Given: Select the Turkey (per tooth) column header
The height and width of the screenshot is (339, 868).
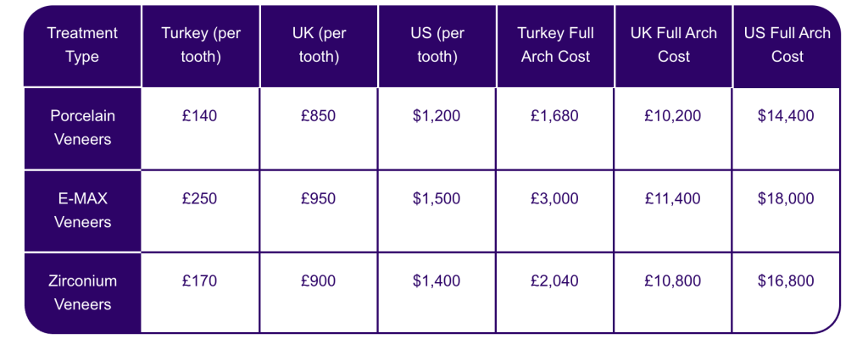Looking at the screenshot, I should (201, 46).
